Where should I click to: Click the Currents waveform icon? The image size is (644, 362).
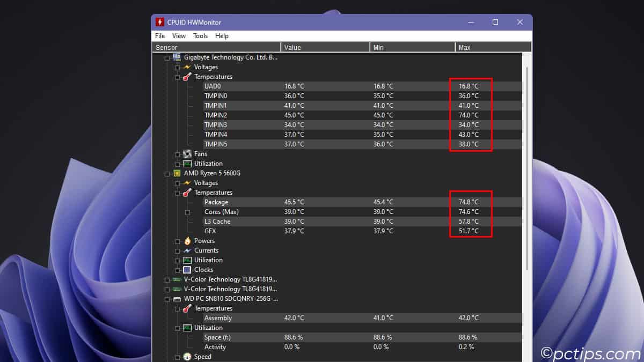click(187, 250)
